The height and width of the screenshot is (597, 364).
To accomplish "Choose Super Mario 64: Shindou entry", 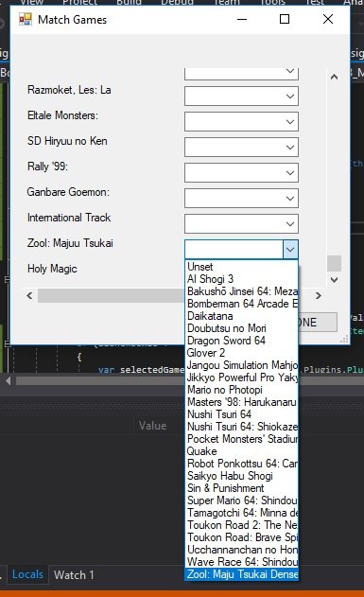I will tap(241, 500).
